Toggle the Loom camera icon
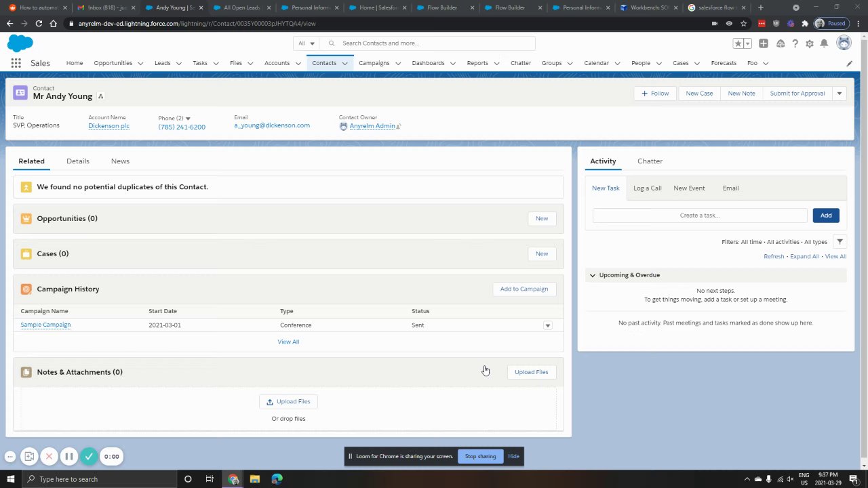 tap(28, 456)
